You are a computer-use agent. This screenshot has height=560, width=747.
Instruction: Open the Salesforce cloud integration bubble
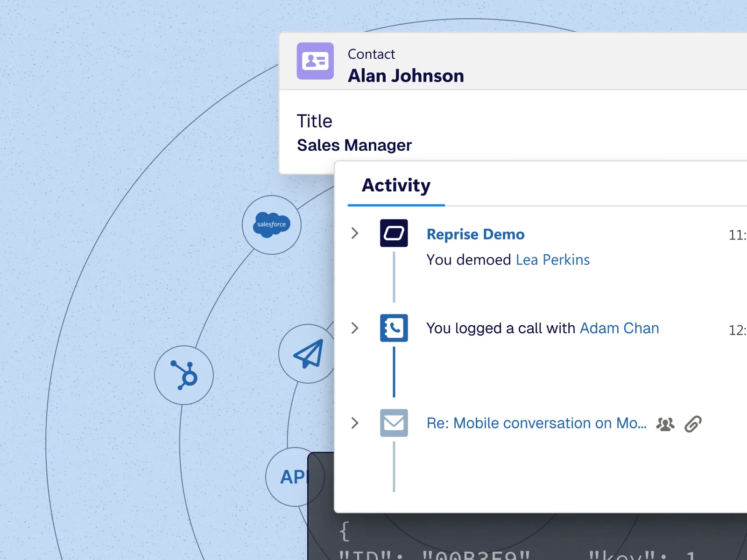click(272, 225)
